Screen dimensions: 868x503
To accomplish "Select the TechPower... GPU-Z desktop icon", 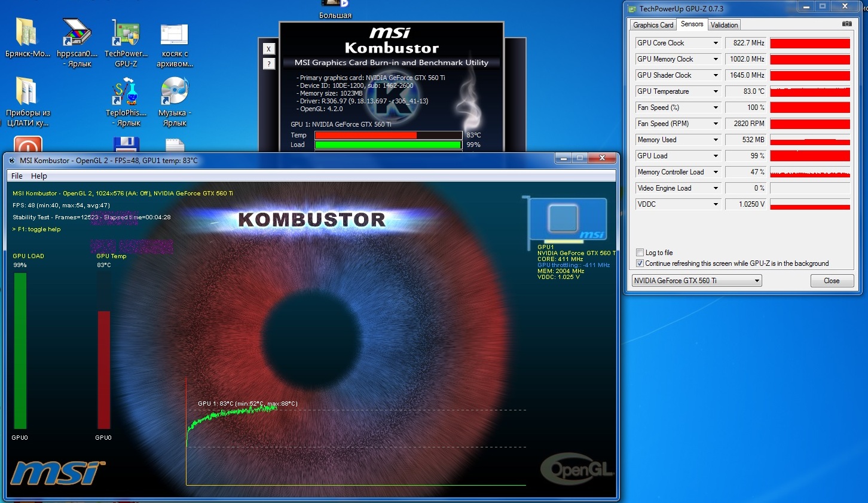I will (x=126, y=42).
